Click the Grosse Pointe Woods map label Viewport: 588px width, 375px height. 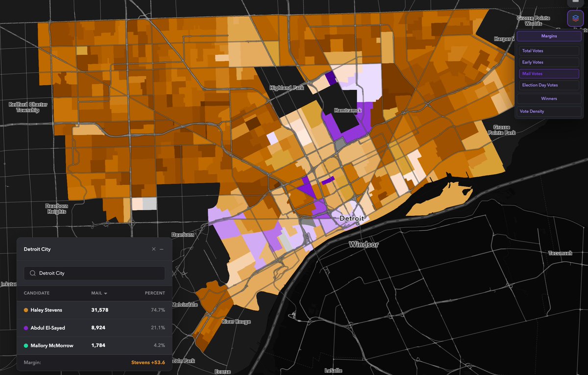[535, 21]
